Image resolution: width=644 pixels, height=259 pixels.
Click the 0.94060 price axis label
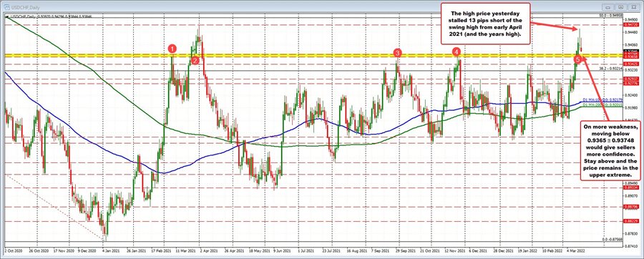coord(632,45)
